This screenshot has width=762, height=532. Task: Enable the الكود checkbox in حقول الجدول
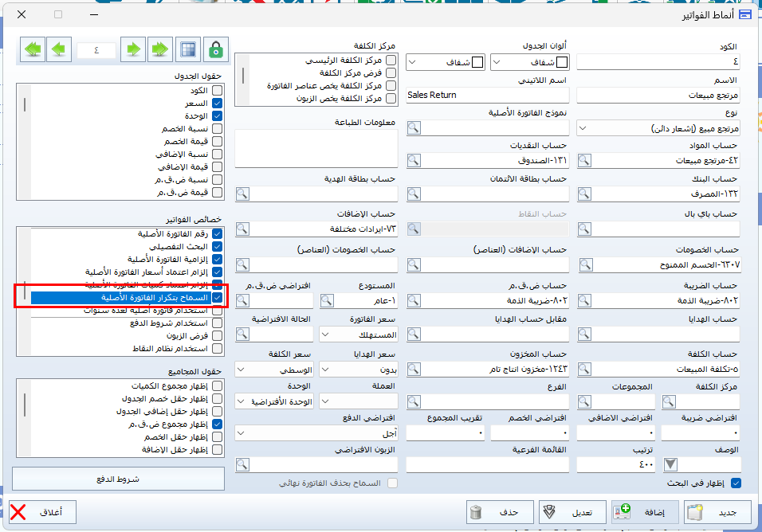(217, 91)
